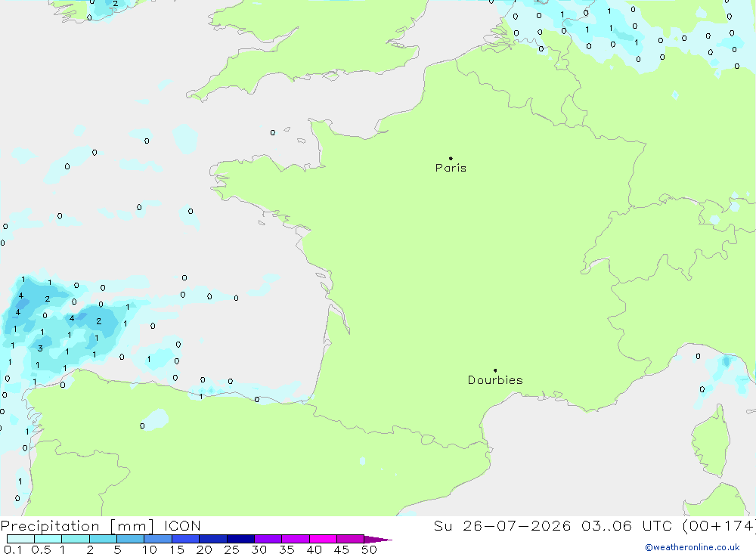Pick the 1–2 mm legend color swatch
Screen dimensions: 756x554
(76, 539)
